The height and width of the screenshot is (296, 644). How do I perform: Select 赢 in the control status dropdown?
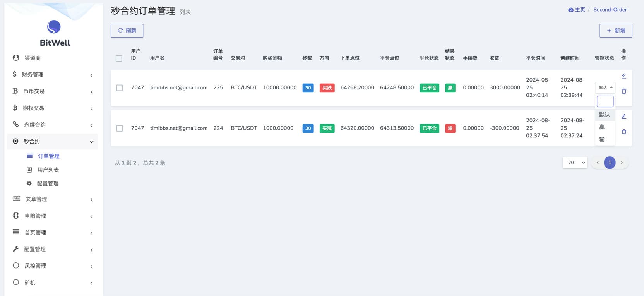602,127
